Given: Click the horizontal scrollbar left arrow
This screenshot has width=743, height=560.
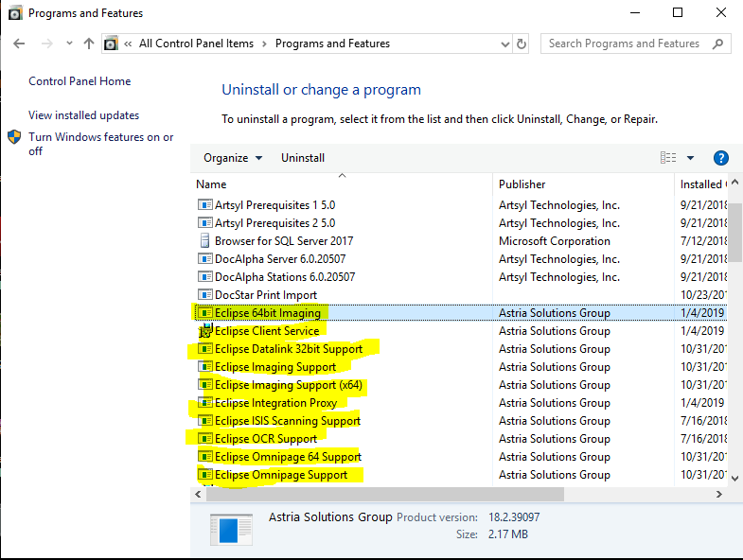Looking at the screenshot, I should [198, 494].
